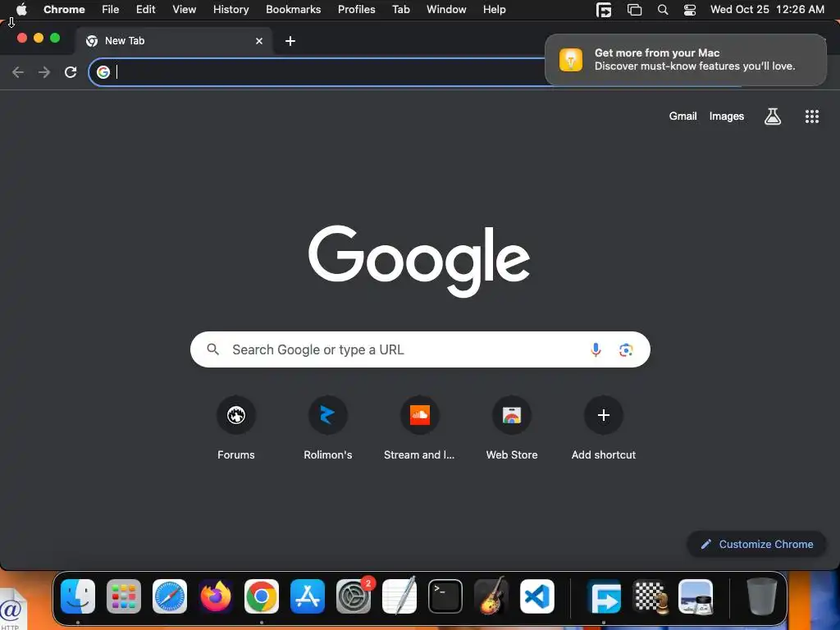Open the Trash in the Dock

pos(762,596)
